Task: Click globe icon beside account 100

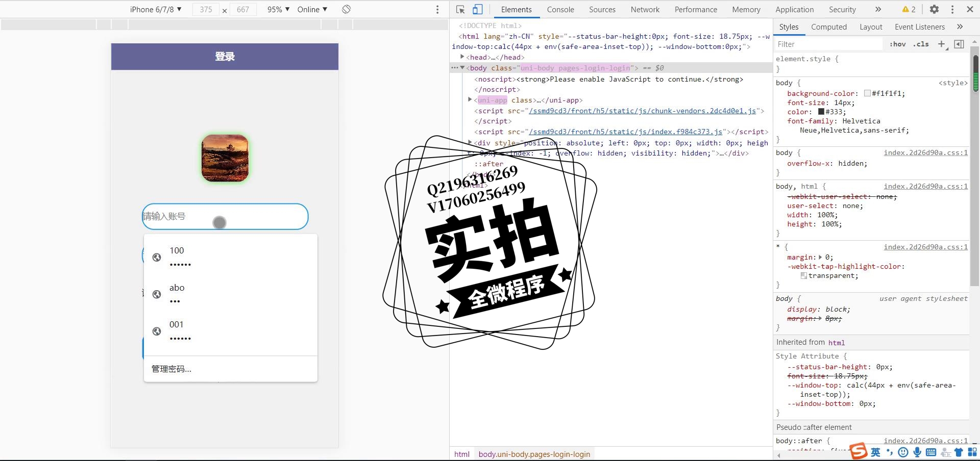Action: point(157,258)
